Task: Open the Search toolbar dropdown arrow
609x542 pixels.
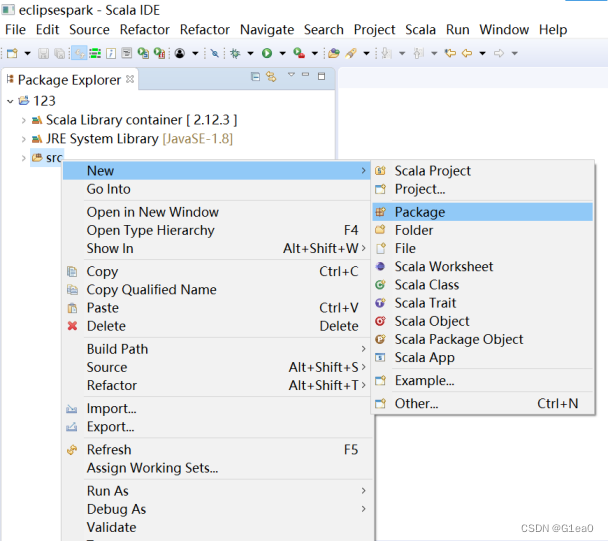Action: tap(366, 53)
